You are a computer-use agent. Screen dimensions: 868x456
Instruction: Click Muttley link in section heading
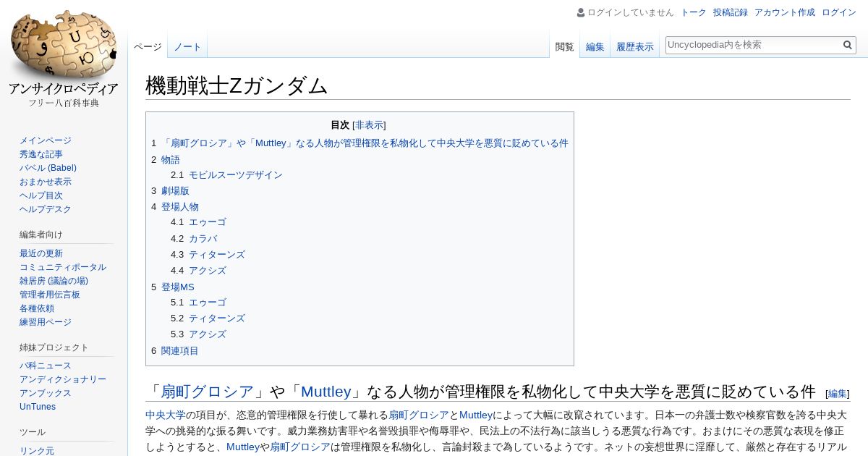(x=326, y=392)
